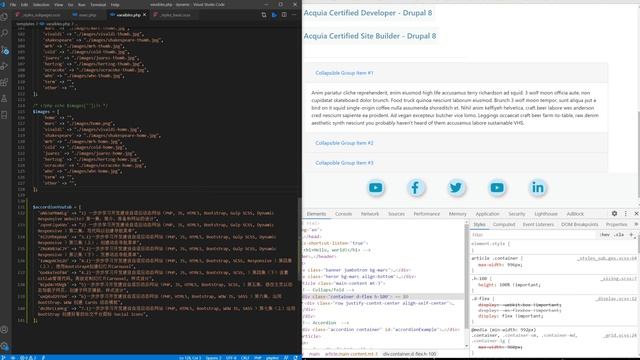Click the Twitter social icon
This screenshot has height=360, width=640.
coord(456,188)
